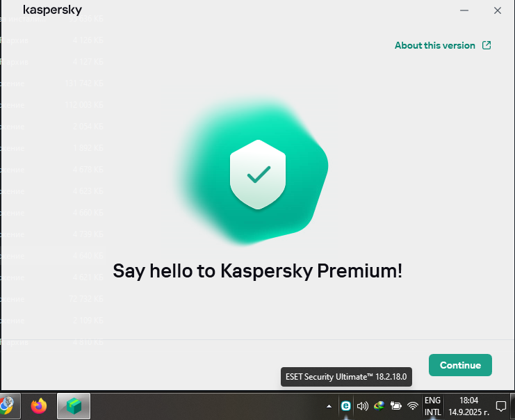The height and width of the screenshot is (420, 515).
Task: Open the clock showing 18:04
Action: tap(468, 406)
